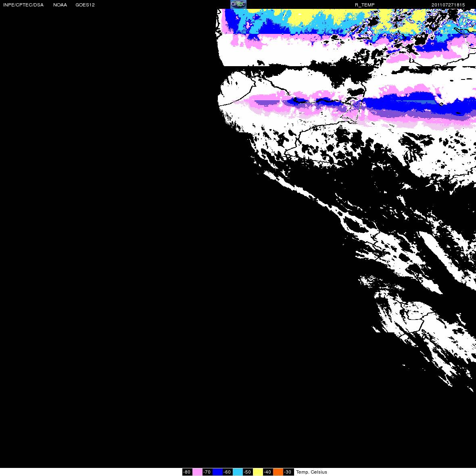Click the -30 legend value
476x476 pixels.
pos(288,472)
